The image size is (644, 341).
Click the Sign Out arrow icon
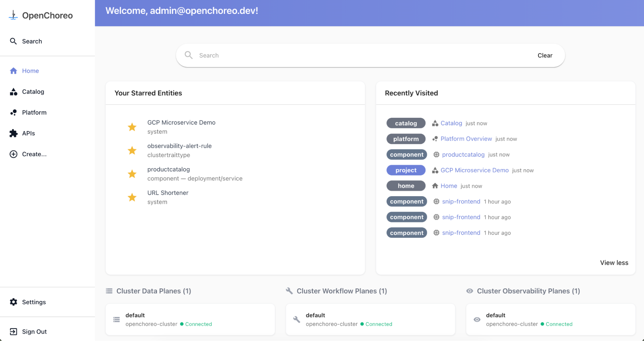click(14, 332)
